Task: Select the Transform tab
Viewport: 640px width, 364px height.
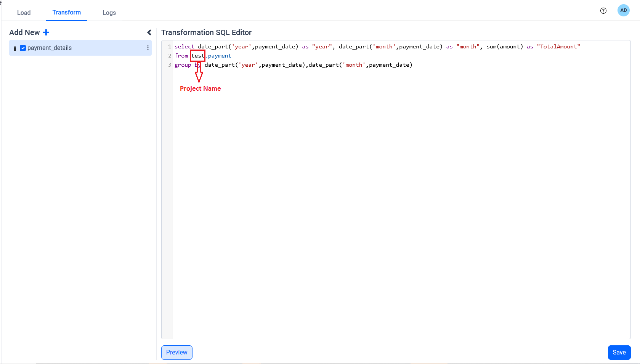Action: [x=67, y=13]
